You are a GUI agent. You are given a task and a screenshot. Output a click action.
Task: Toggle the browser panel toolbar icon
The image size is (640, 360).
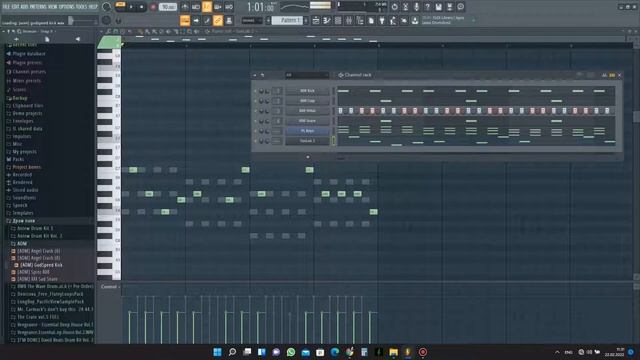coord(360,20)
